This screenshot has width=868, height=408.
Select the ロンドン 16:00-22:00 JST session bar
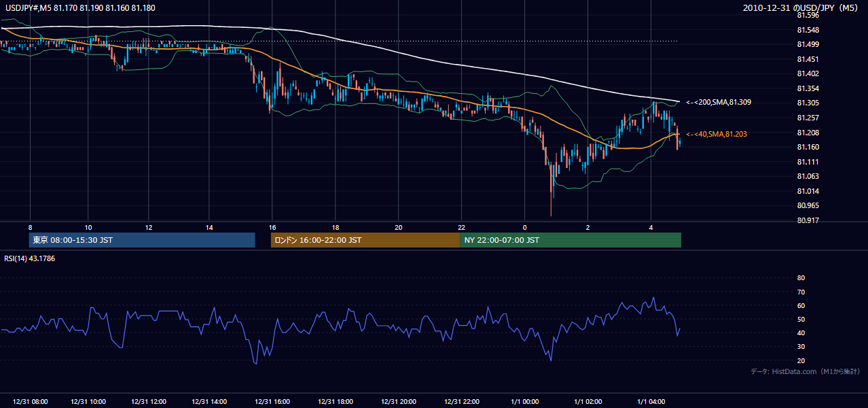point(365,240)
